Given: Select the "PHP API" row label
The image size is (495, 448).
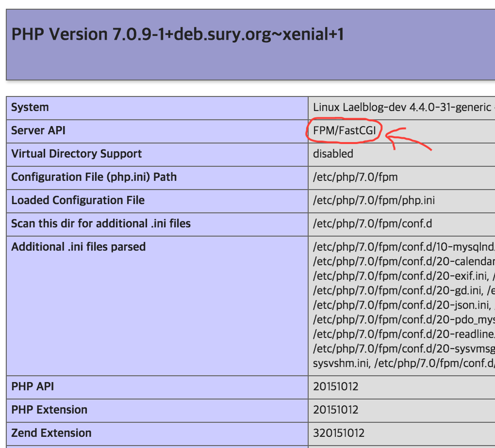Looking at the screenshot, I should (33, 386).
